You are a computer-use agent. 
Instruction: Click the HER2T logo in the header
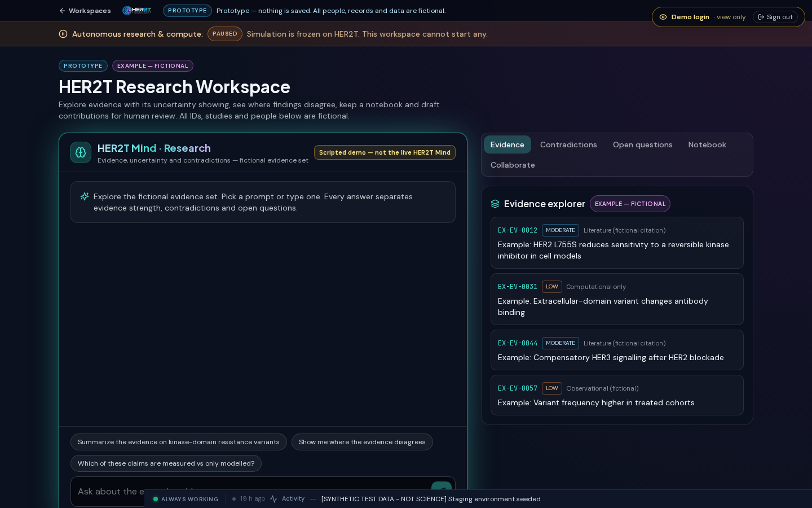137,10
